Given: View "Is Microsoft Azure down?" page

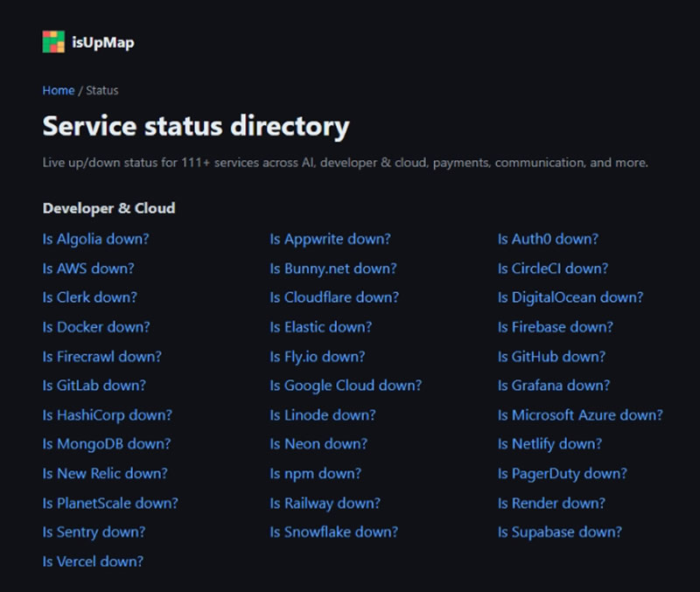Looking at the screenshot, I should tap(580, 415).
